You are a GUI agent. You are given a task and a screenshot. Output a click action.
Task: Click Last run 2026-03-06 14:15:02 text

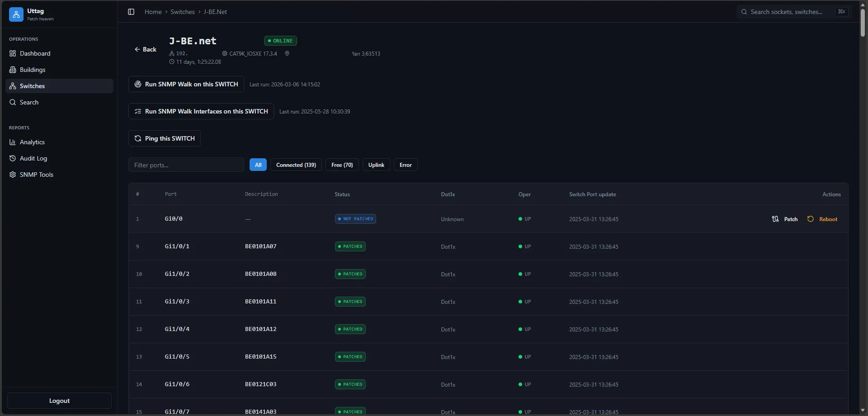pyautogui.click(x=285, y=85)
